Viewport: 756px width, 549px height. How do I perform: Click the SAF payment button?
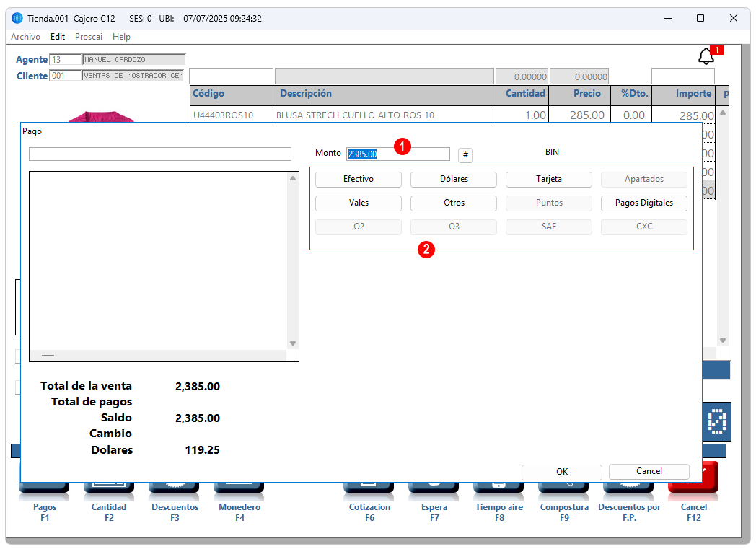coord(549,227)
